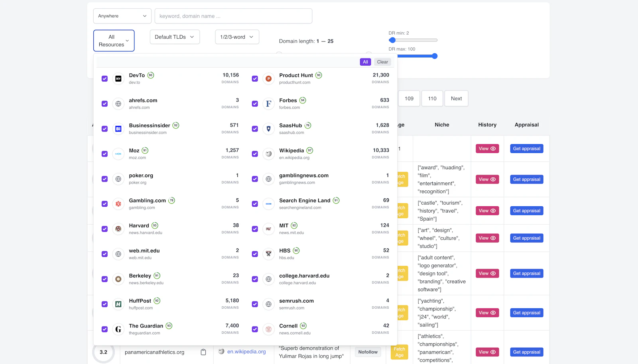Uncheck The Guardian checkbox
The width and height of the screenshot is (638, 364).
point(104,329)
